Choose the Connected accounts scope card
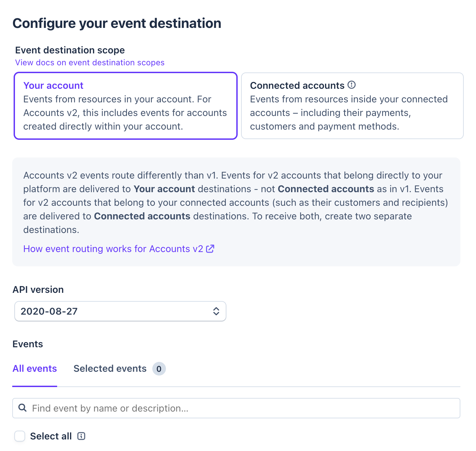The height and width of the screenshot is (451, 476). 352,106
